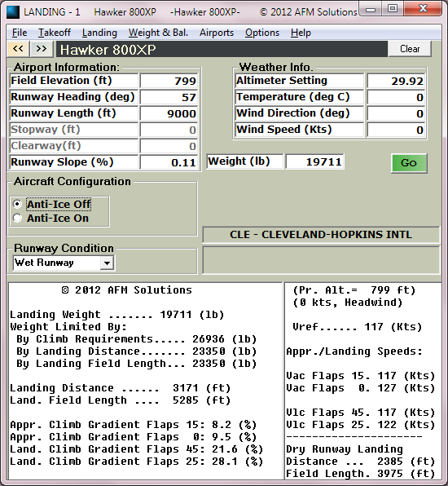Image resolution: width=448 pixels, height=486 pixels.
Task: Click the app icon in the title bar
Action: click(x=13, y=12)
